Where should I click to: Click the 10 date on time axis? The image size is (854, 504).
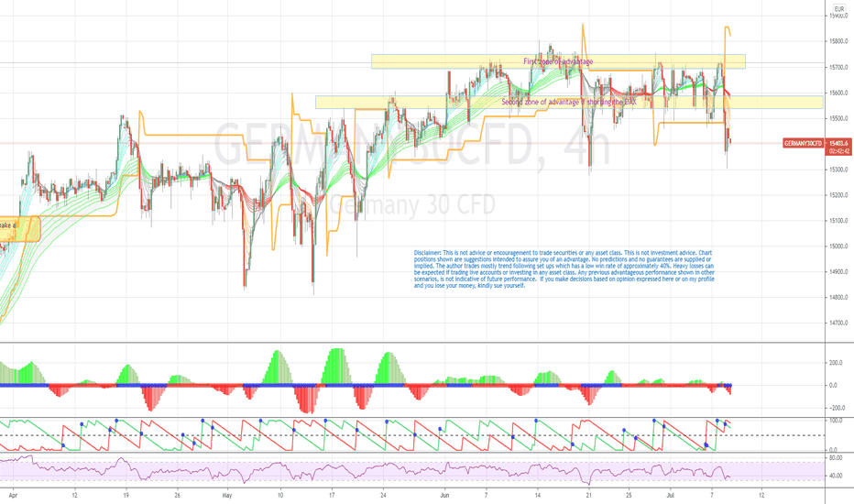pos(280,495)
